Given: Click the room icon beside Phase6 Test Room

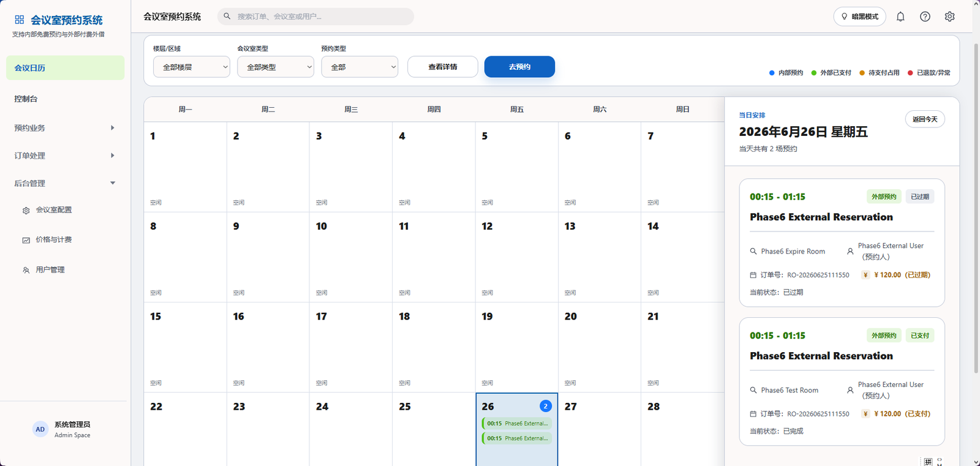Looking at the screenshot, I should 753,390.
